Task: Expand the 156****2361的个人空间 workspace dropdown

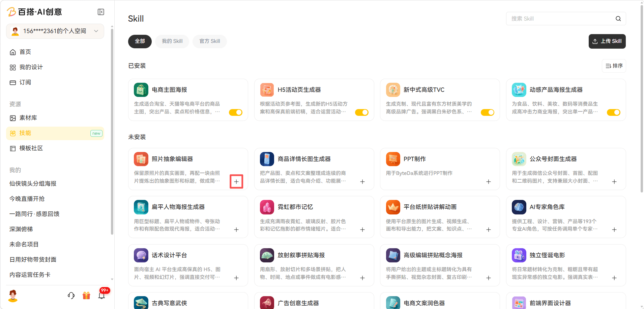Action: point(55,31)
